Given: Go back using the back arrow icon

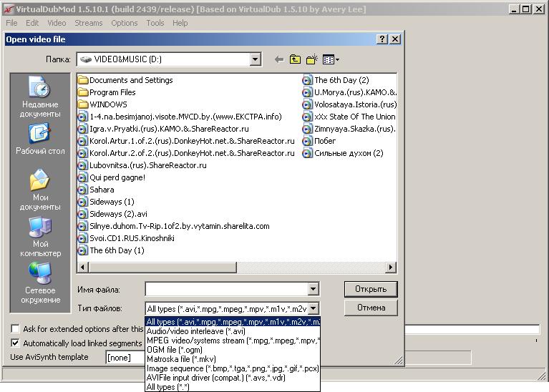Looking at the screenshot, I should pos(279,59).
